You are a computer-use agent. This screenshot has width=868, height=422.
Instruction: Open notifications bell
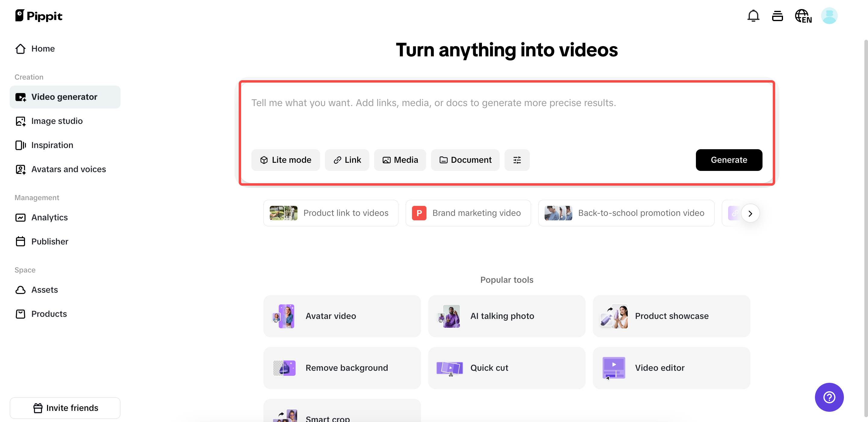pos(753,15)
